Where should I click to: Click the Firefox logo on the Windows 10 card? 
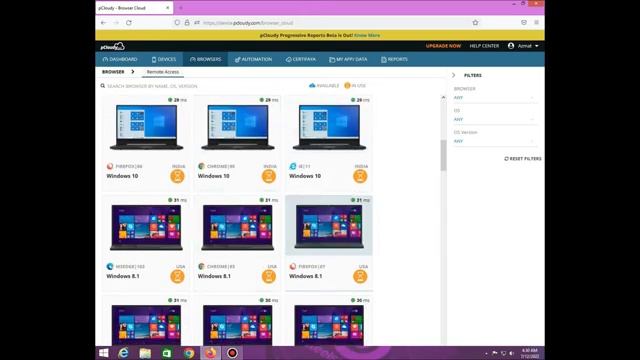coord(110,166)
